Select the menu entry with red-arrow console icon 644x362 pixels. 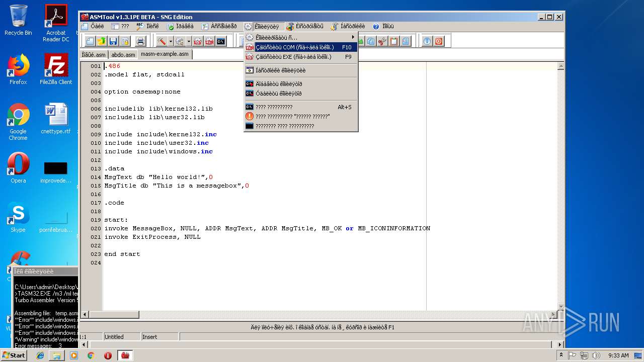301,84
